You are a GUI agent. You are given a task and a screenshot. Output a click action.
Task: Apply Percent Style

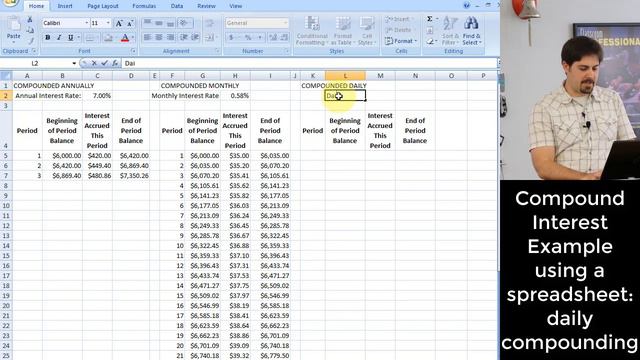click(247, 38)
